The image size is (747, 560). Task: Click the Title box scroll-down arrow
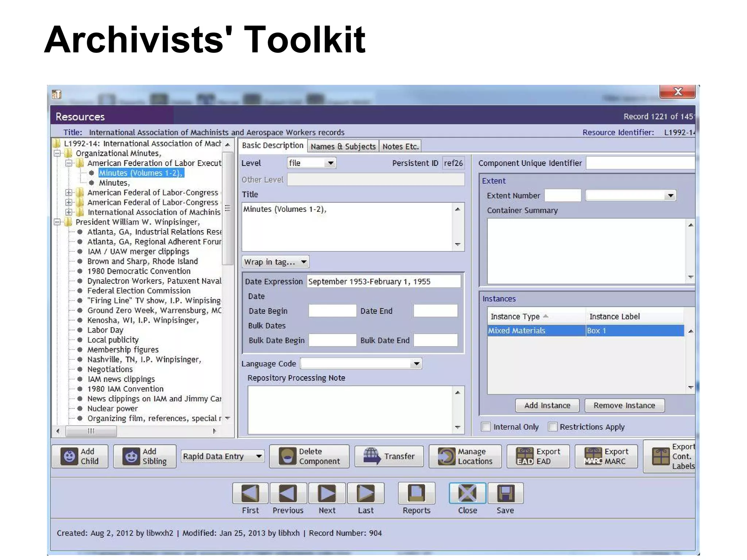(x=458, y=244)
